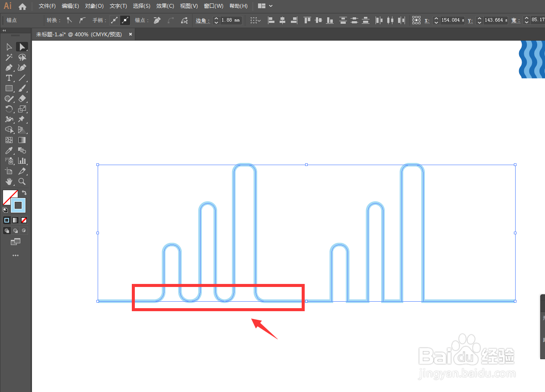Screen dimensions: 545x392
Task: Select the Gradient tool
Action: pos(22,140)
